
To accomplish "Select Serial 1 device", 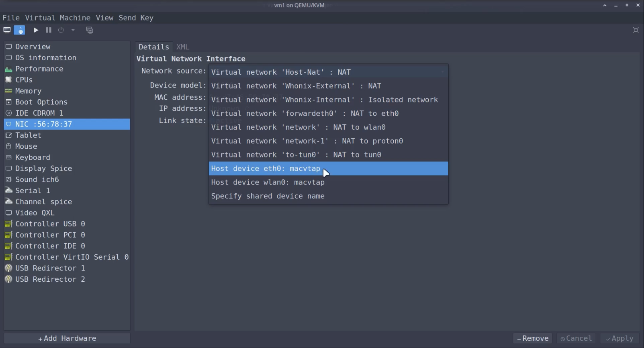I will (67, 190).
